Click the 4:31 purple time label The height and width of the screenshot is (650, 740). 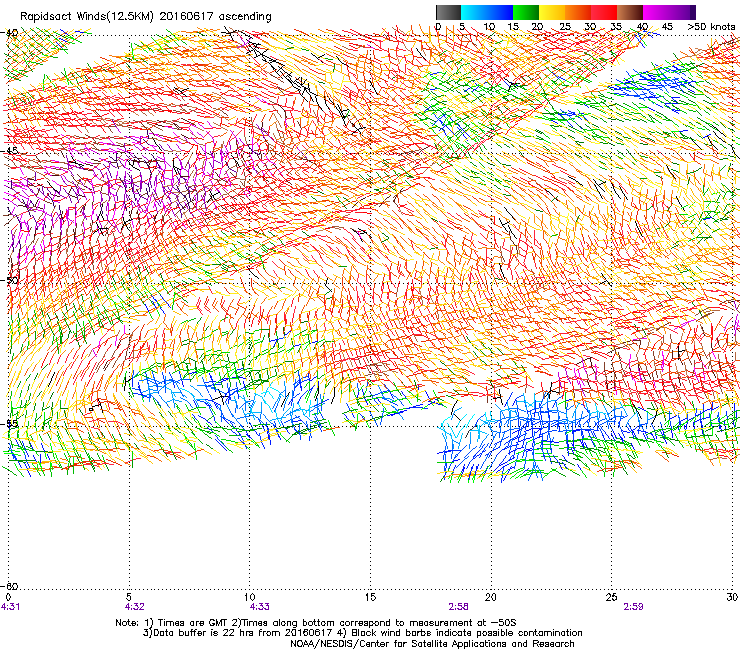click(x=10, y=607)
